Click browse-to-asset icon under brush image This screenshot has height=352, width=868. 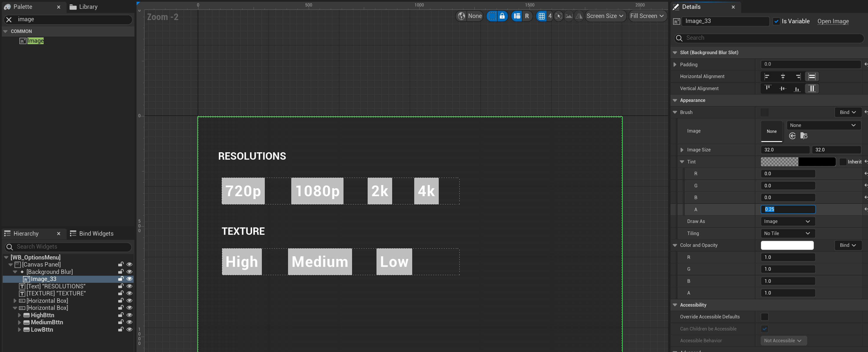click(x=804, y=135)
